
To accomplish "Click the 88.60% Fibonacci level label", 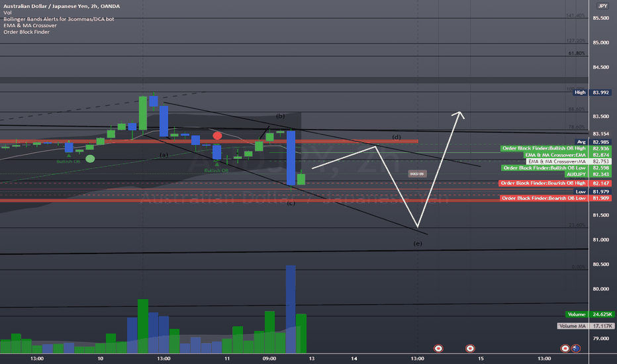I will point(577,109).
